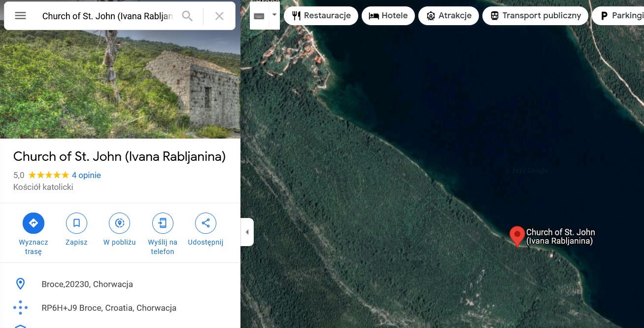Filter map by Atrakcje chip
The image size is (644, 328).
pyautogui.click(x=448, y=16)
